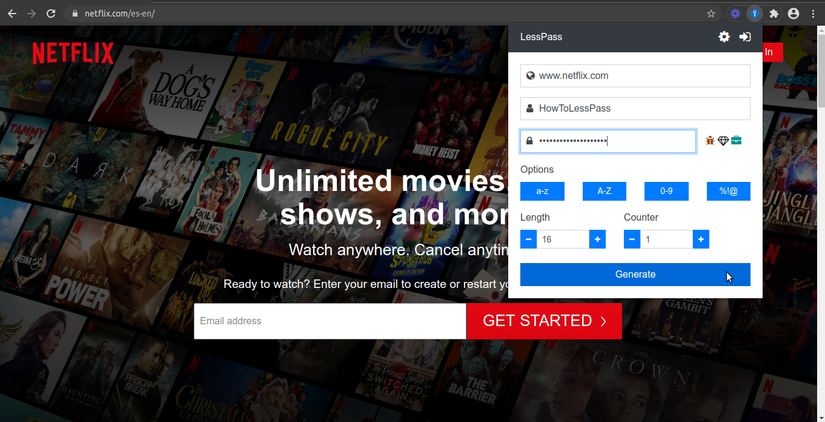
Task: Click the purple gear extension icon
Action: pyautogui.click(x=735, y=14)
